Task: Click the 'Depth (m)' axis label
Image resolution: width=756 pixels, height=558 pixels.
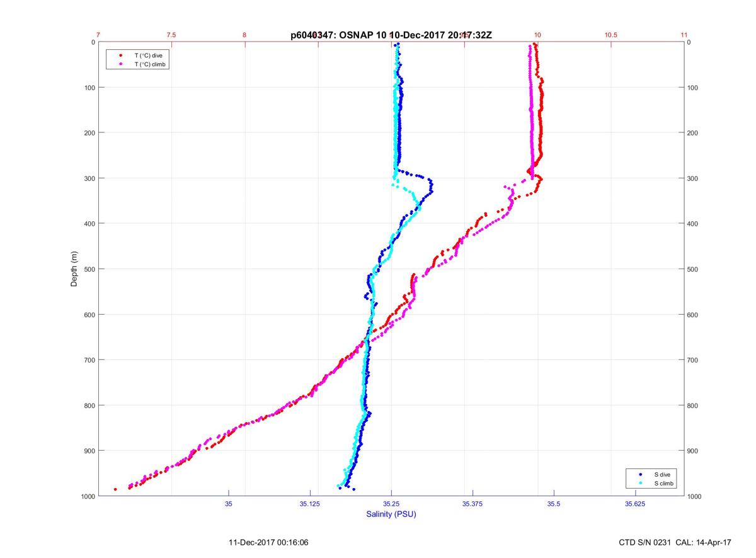Action: pos(74,269)
